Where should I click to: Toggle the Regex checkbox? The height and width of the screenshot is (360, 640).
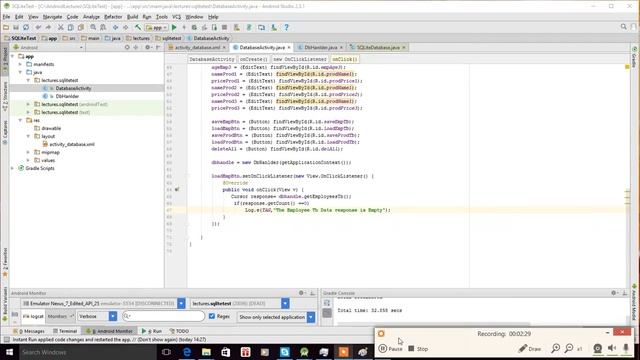pos(212,316)
